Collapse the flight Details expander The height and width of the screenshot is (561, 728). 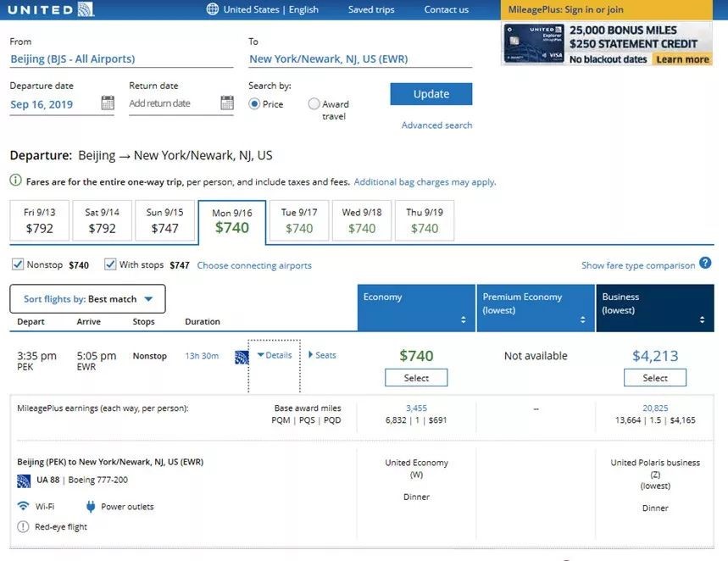click(x=274, y=356)
